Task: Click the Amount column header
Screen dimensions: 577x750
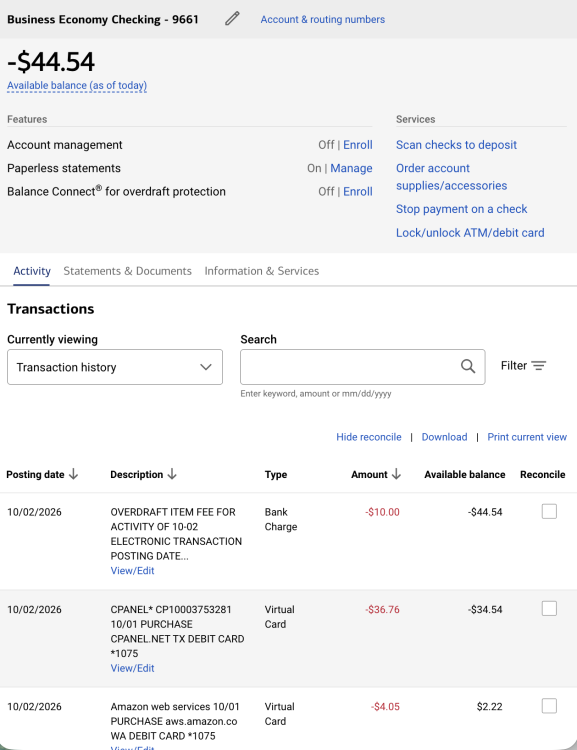Action: (369, 474)
